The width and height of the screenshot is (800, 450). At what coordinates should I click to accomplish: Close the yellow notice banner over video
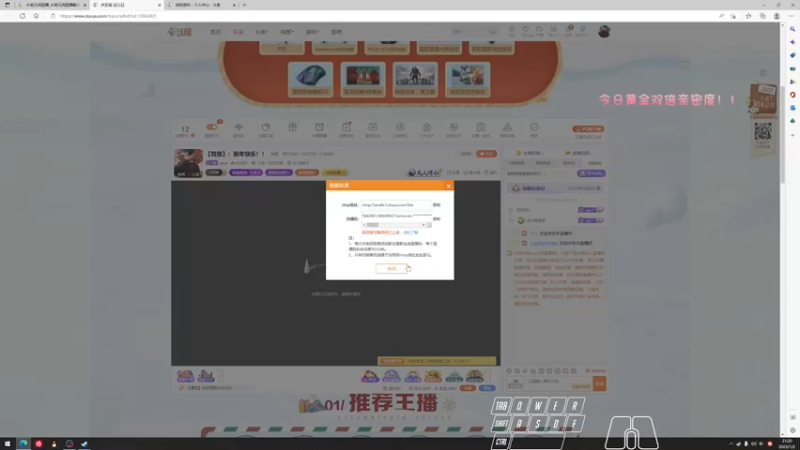tap(491, 361)
